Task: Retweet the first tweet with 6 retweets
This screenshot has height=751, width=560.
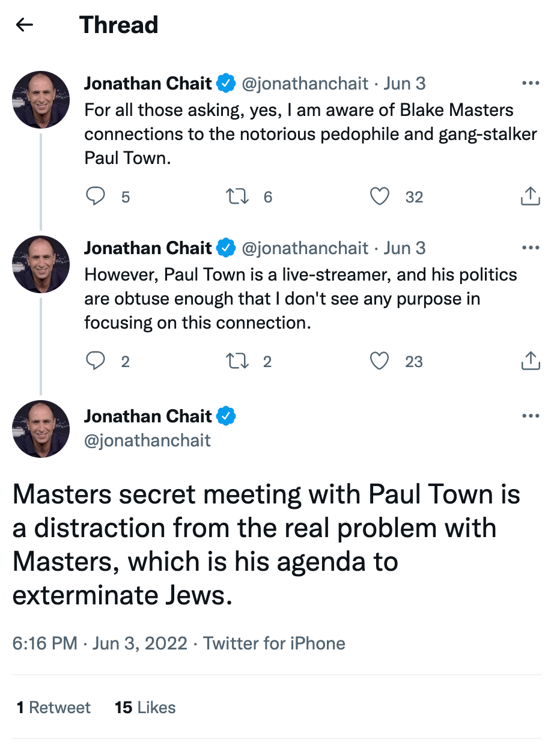Action: 237,196
